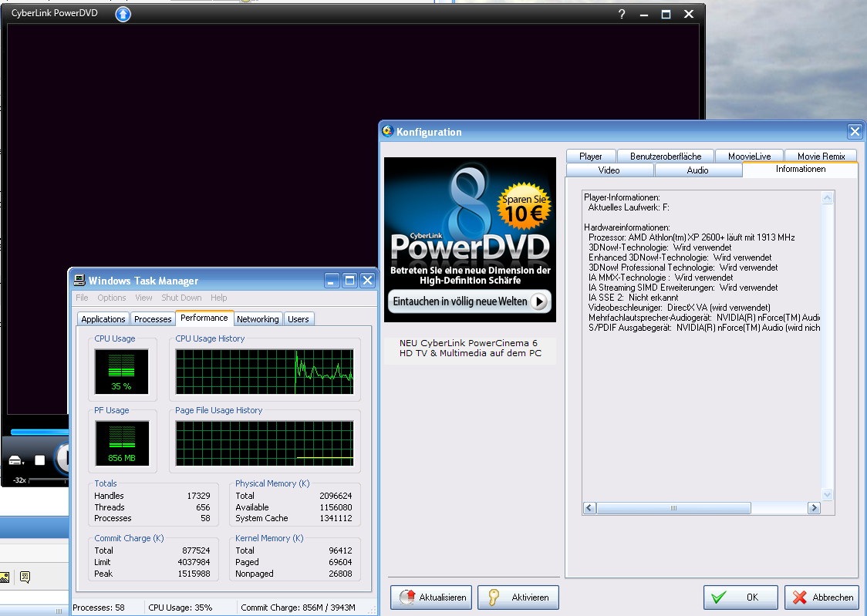Open the File menu in Task Manager
Screen dimensions: 867x616
click(x=82, y=298)
